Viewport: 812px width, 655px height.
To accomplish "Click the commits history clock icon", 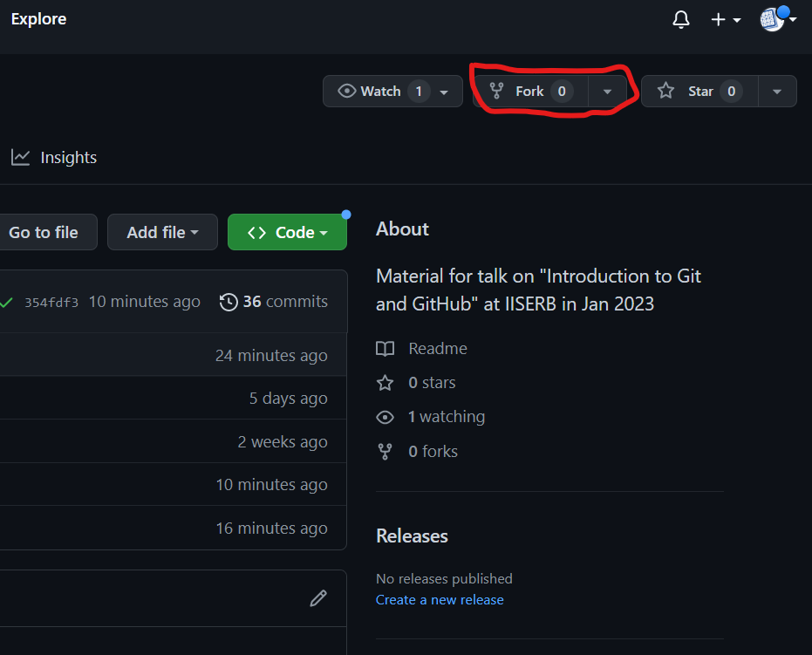I will (x=229, y=302).
